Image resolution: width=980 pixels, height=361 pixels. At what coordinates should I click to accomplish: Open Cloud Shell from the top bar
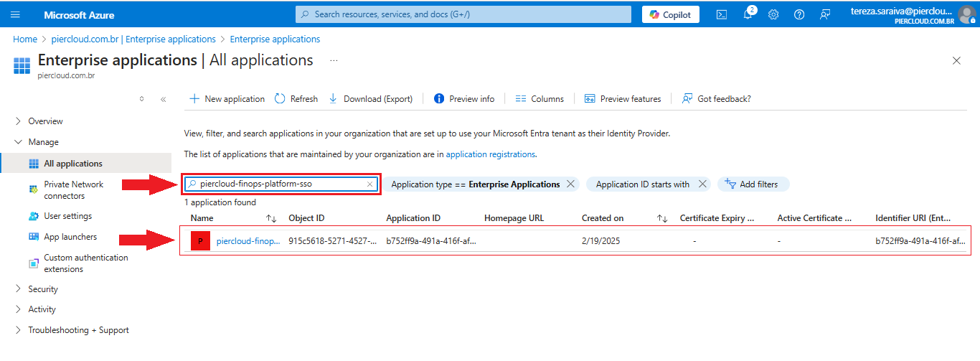click(722, 14)
